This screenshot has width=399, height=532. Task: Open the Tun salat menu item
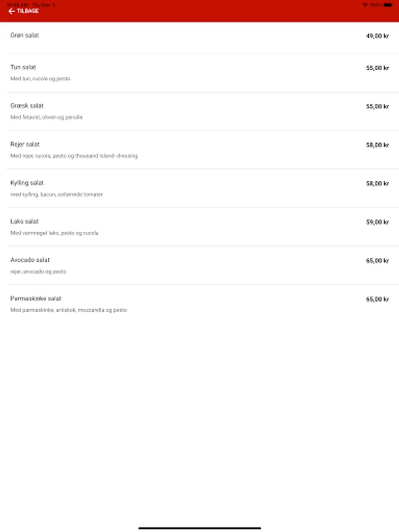24,67
